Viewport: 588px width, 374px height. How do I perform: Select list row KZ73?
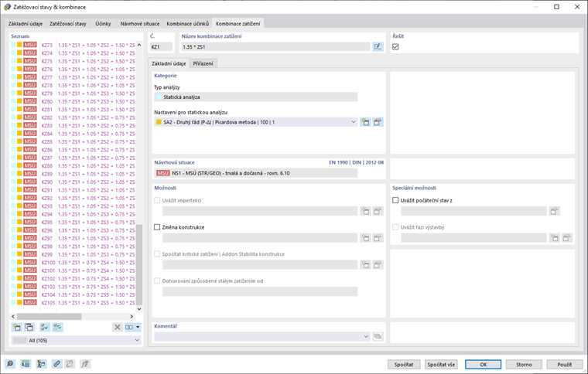click(x=73, y=45)
